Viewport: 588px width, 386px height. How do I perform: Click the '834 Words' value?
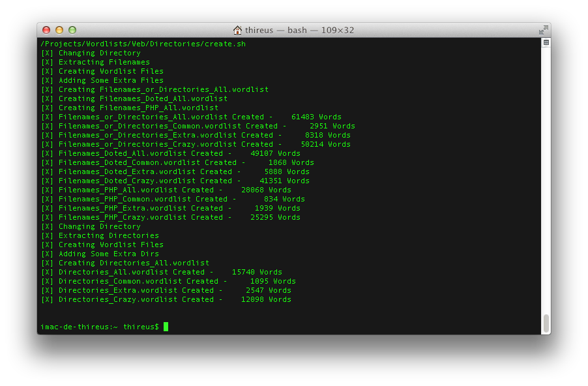[x=284, y=199]
